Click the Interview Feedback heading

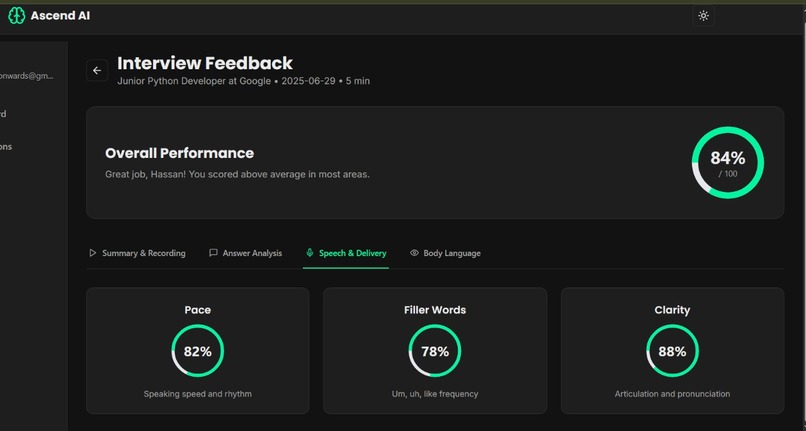(205, 63)
